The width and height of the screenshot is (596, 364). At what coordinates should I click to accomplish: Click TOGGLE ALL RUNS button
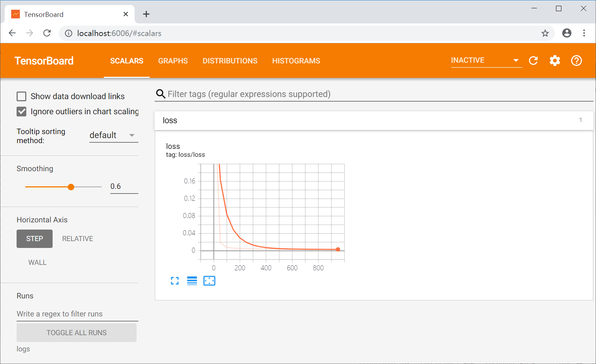click(76, 333)
